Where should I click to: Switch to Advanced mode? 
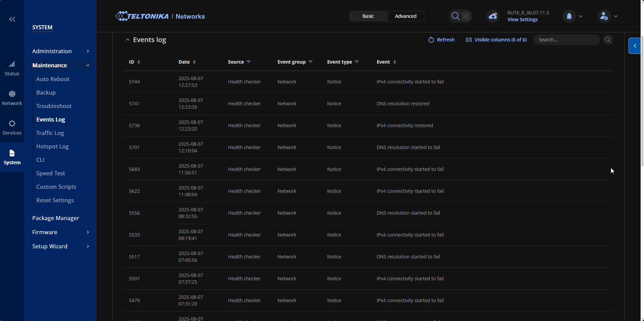(406, 16)
